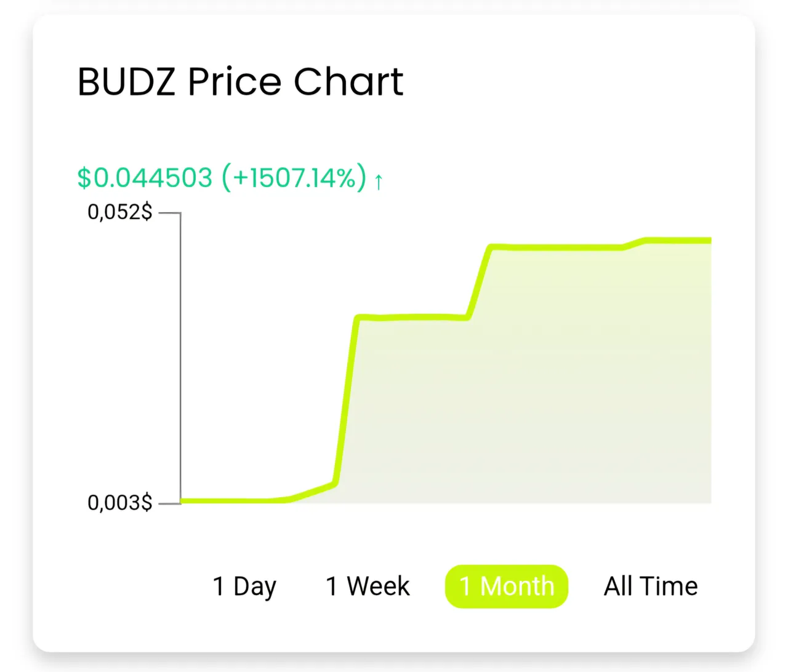Select the 1 Day time range
788x672 pixels.
click(x=244, y=586)
